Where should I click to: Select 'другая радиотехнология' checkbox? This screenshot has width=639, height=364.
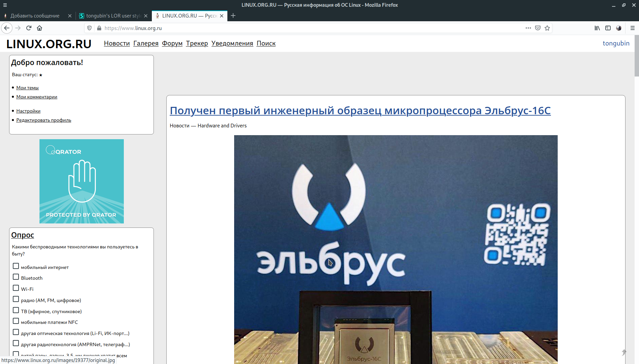16,343
